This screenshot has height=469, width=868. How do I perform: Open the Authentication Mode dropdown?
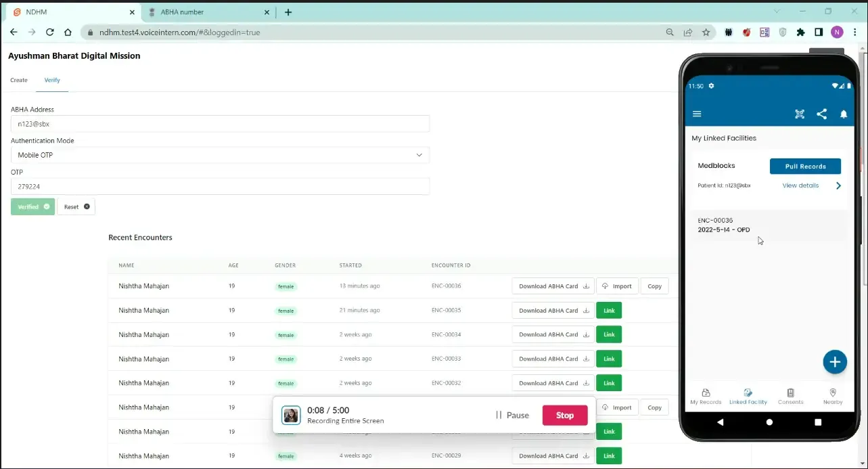220,154
